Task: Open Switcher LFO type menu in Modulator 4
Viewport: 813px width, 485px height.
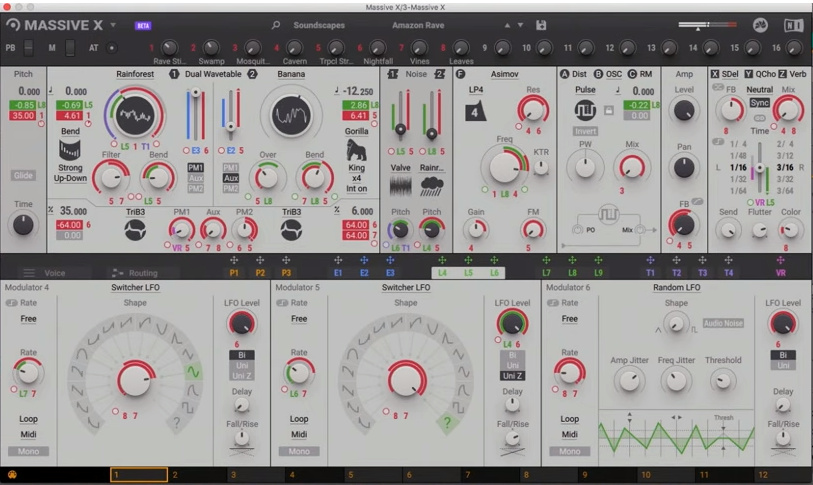Action: (x=135, y=287)
